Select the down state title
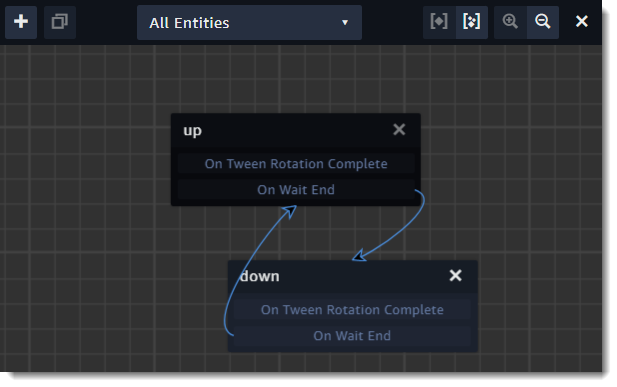 [260, 276]
